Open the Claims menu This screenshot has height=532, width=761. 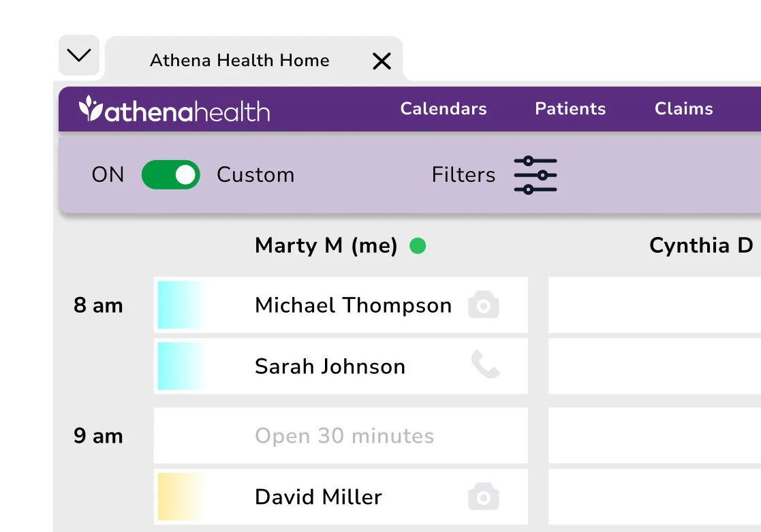tap(683, 109)
